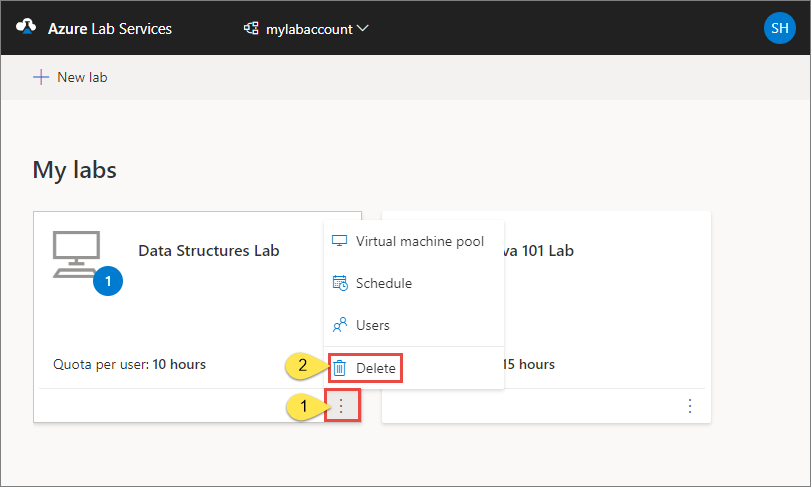Viewport: 811px width, 487px height.
Task: Create a lab with New lab button
Action: click(70, 78)
